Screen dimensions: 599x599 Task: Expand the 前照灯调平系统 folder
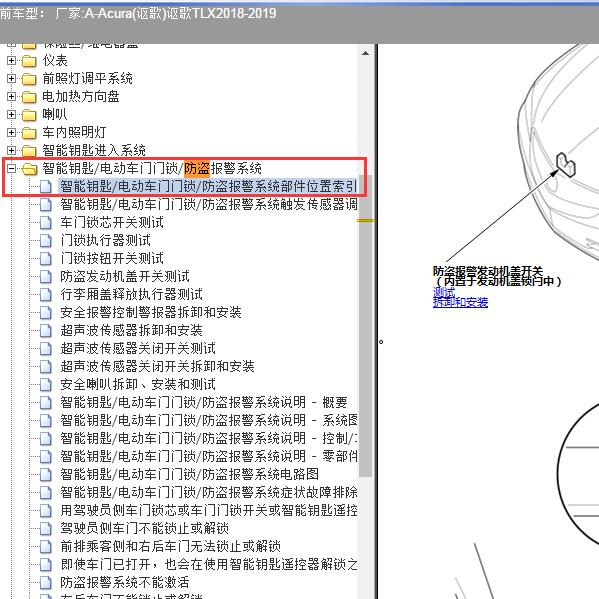click(x=11, y=78)
